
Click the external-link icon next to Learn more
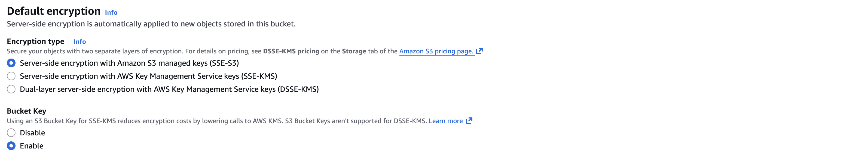[469, 121]
